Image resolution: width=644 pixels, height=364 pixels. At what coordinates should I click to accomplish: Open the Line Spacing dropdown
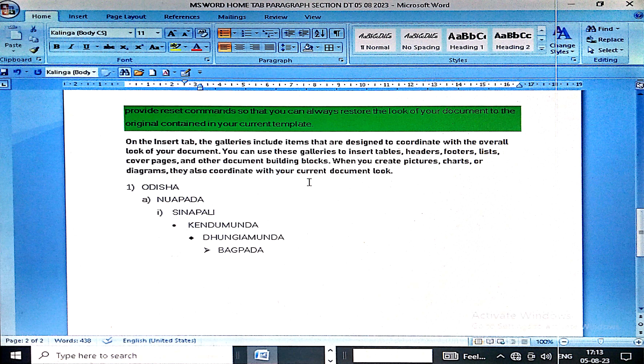(x=288, y=47)
